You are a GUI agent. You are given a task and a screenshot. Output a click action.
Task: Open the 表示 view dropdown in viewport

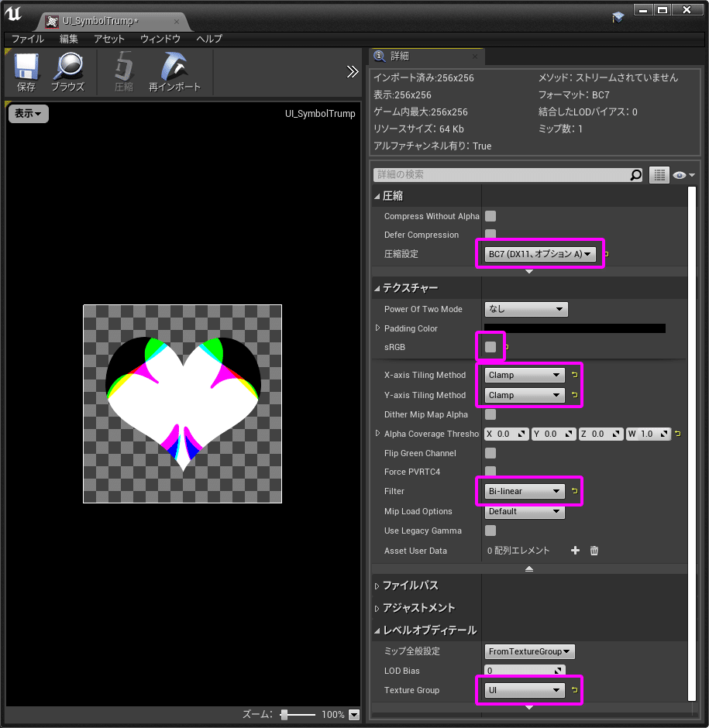coord(29,113)
